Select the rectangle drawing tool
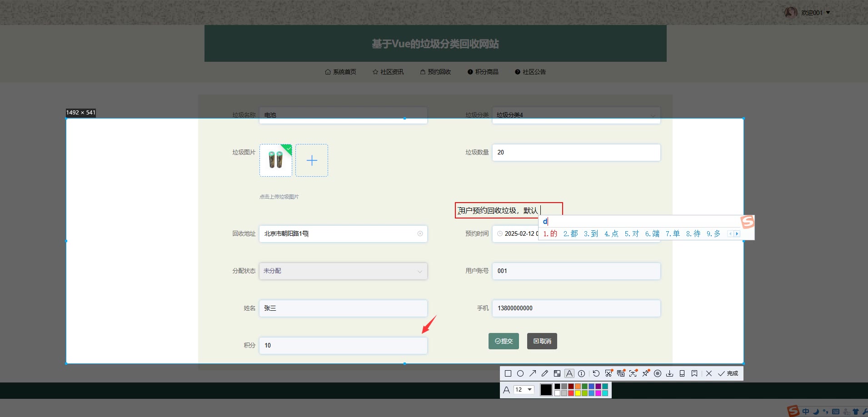 [508, 373]
